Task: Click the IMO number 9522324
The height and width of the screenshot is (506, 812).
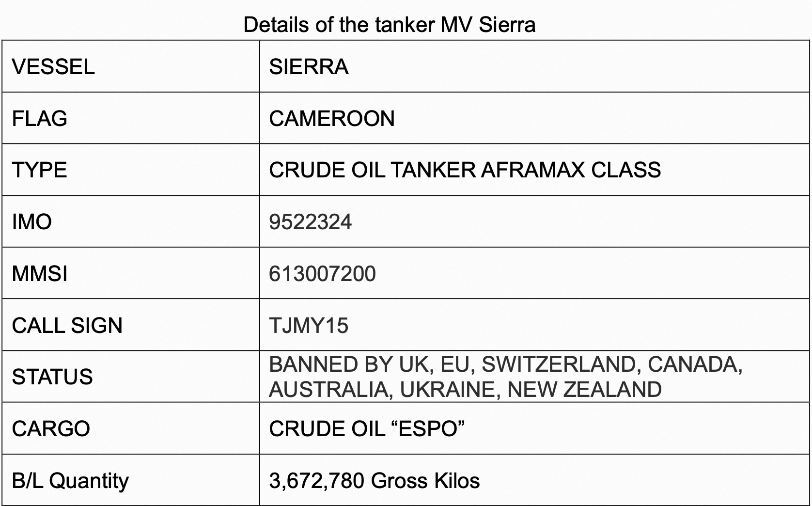Action: [x=311, y=222]
